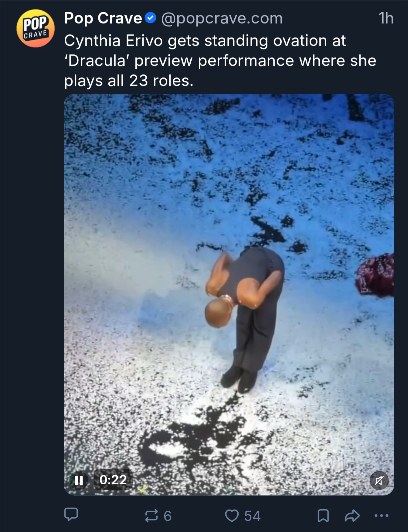Click the blue verified badge
408x532 pixels.
(x=151, y=18)
